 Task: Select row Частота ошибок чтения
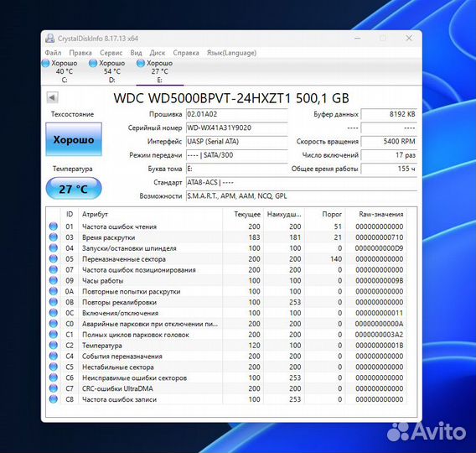(226, 226)
